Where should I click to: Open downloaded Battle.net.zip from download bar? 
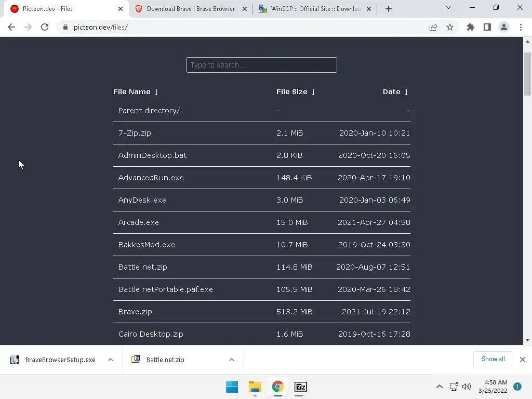158,360
